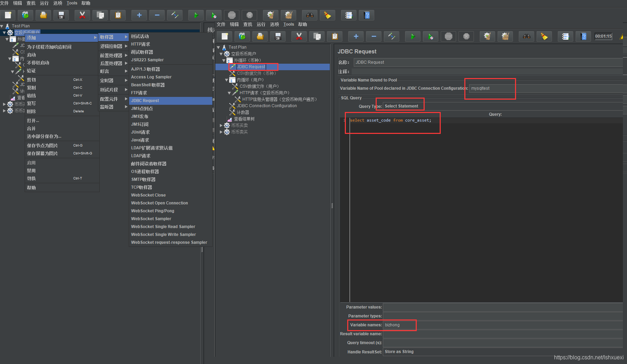Click Stop icon in right window toolbar
This screenshot has height=364, width=627.
click(449, 36)
